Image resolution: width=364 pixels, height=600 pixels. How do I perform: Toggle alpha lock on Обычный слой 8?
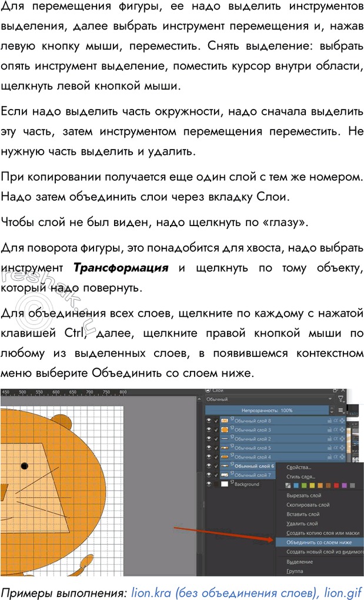click(x=335, y=421)
